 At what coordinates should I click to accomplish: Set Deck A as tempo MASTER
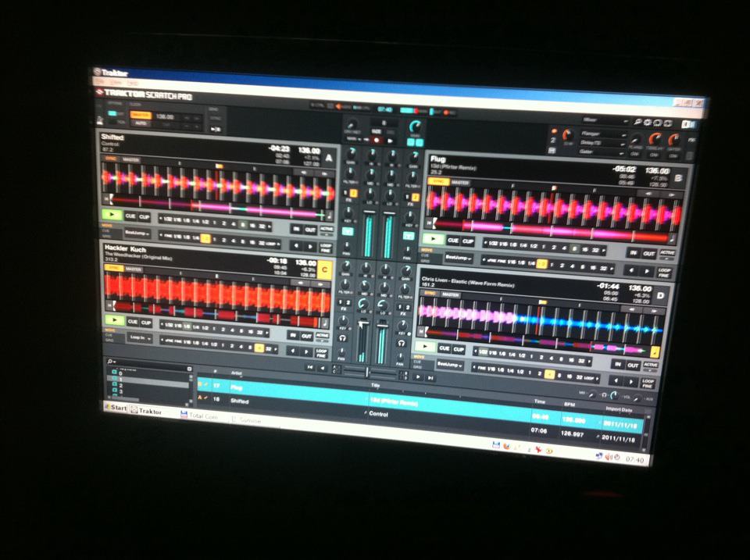click(x=131, y=159)
